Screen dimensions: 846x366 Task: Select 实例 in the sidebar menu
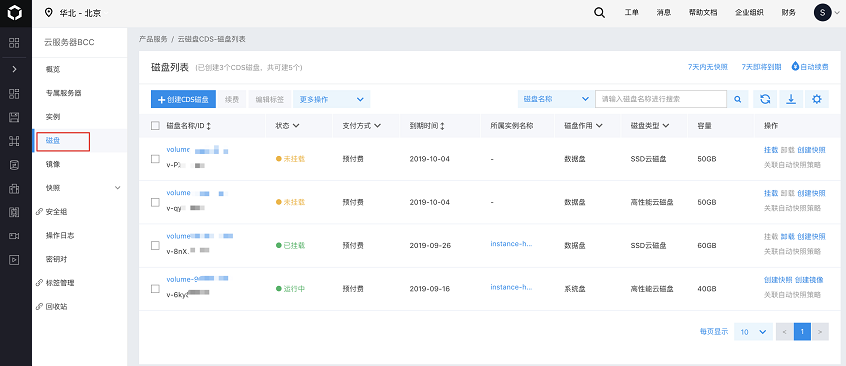tap(53, 117)
